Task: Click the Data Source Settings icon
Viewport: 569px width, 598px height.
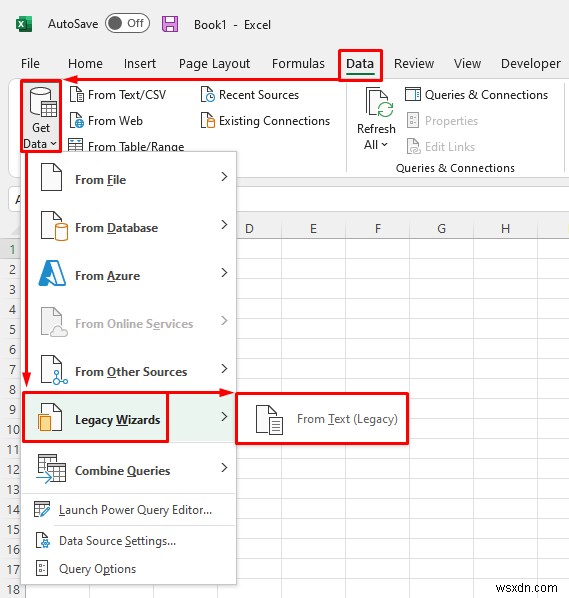Action: coord(42,540)
